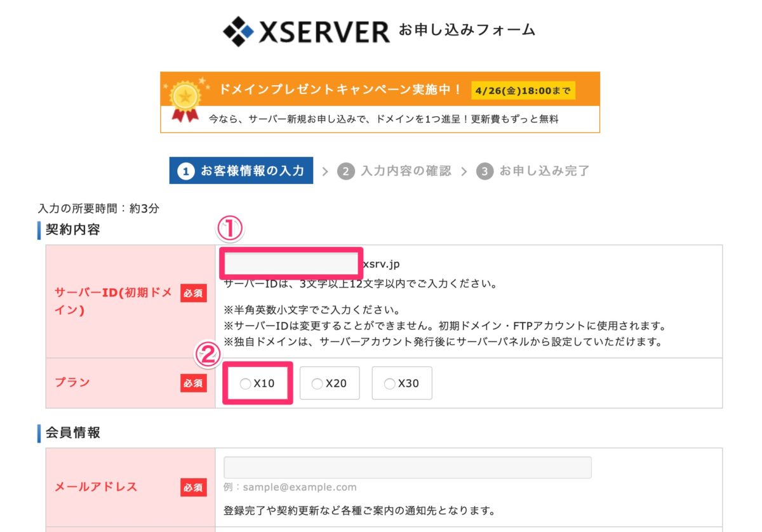This screenshot has height=532, width=762.
Task: Click the note that サーバーID cannot be changed
Action: (x=444, y=326)
